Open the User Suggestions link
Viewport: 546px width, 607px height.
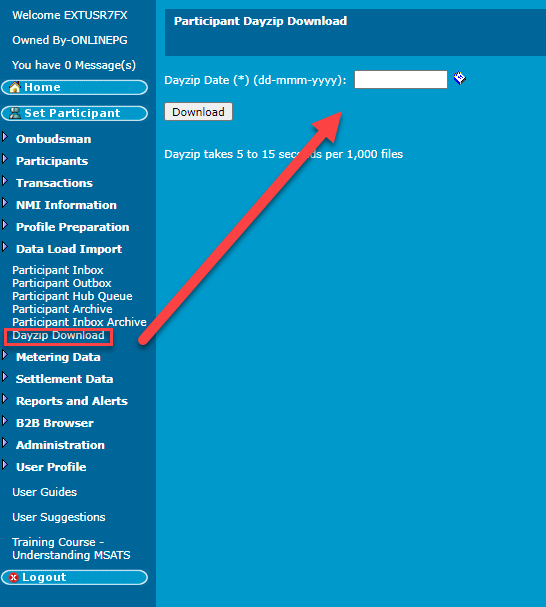pos(58,517)
